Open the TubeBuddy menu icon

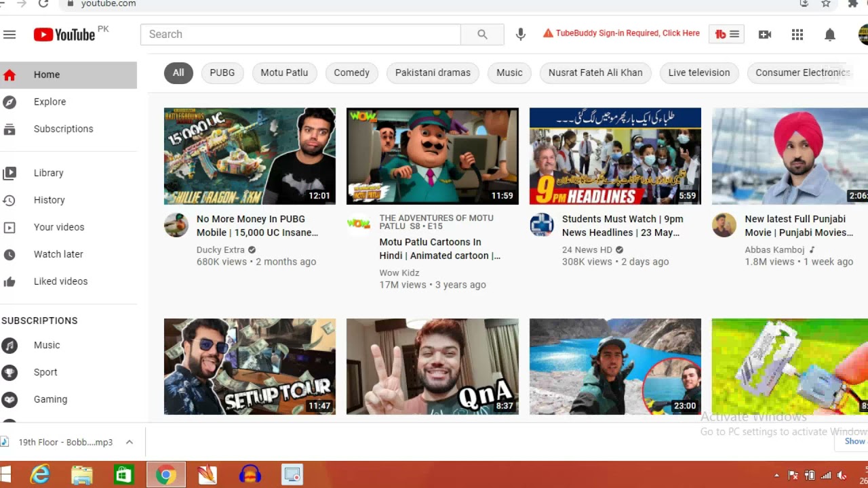[x=727, y=34]
